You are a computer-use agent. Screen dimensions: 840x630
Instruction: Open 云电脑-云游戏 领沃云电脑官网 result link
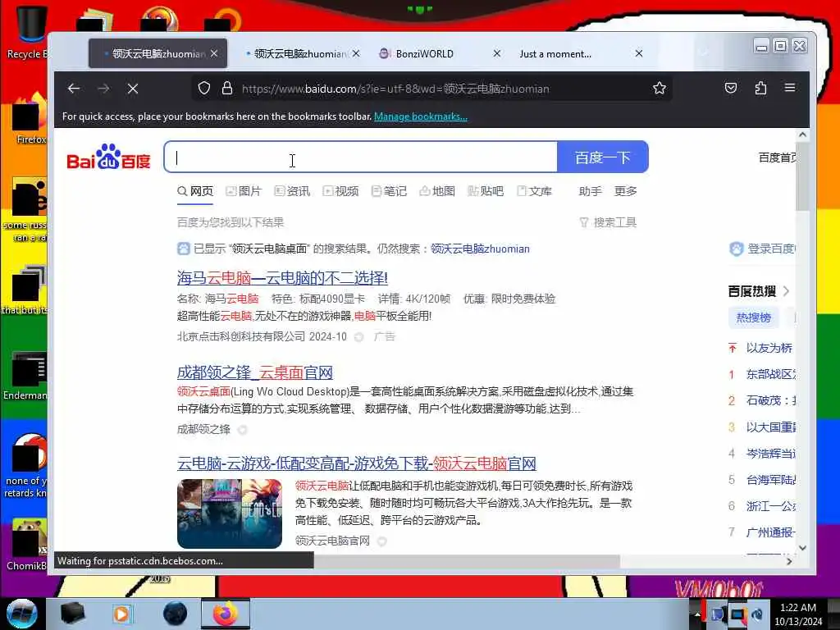point(357,463)
